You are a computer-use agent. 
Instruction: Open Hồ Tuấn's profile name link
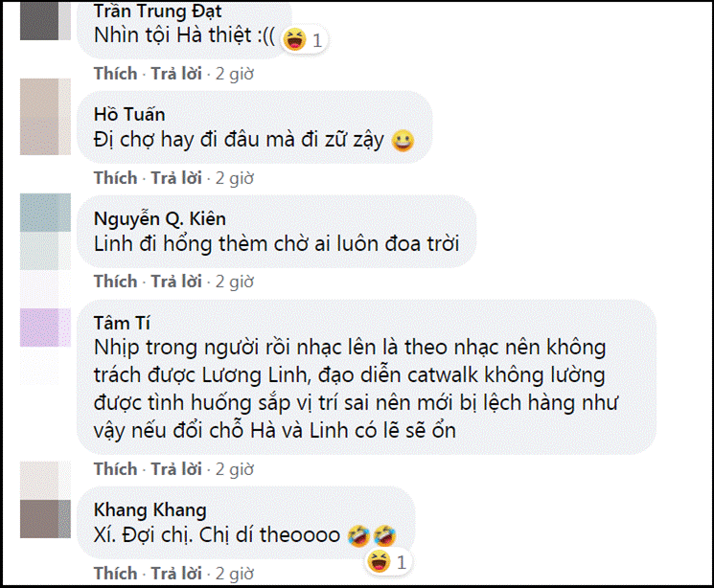click(130, 114)
